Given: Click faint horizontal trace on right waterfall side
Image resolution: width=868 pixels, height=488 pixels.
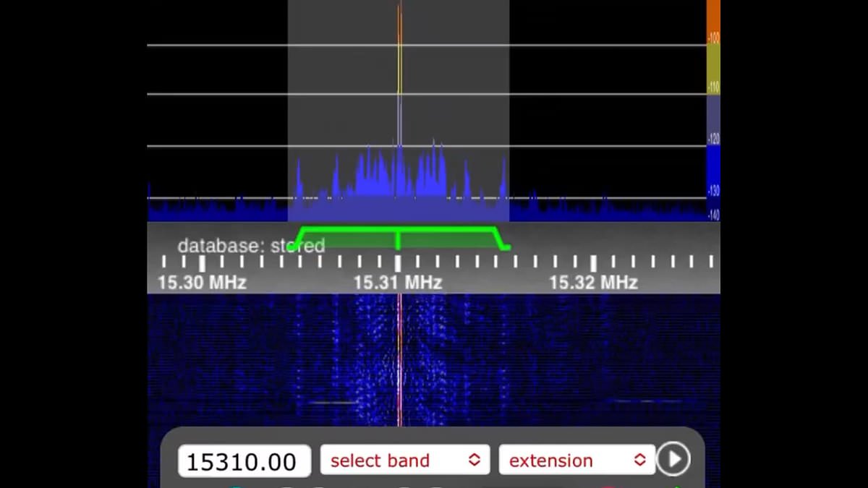Looking at the screenshot, I should point(644,401).
